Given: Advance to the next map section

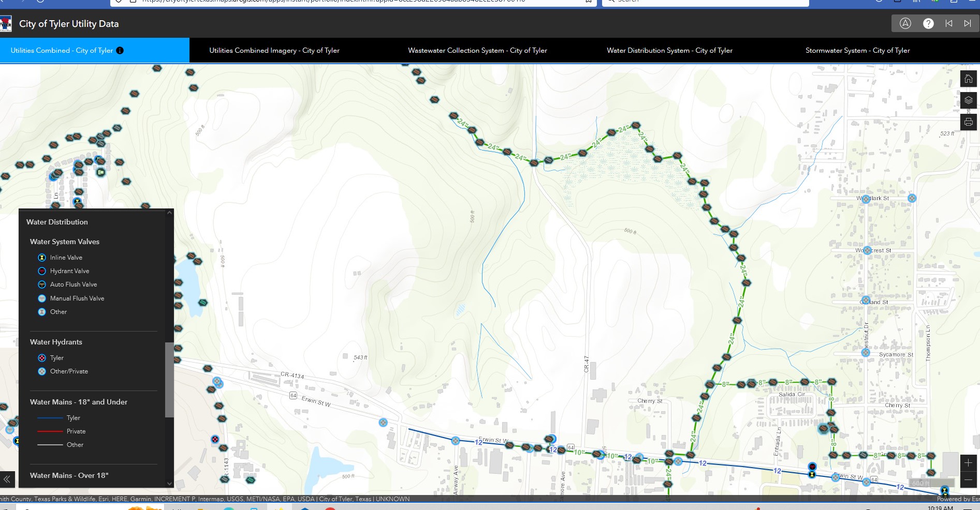Looking at the screenshot, I should tap(967, 23).
